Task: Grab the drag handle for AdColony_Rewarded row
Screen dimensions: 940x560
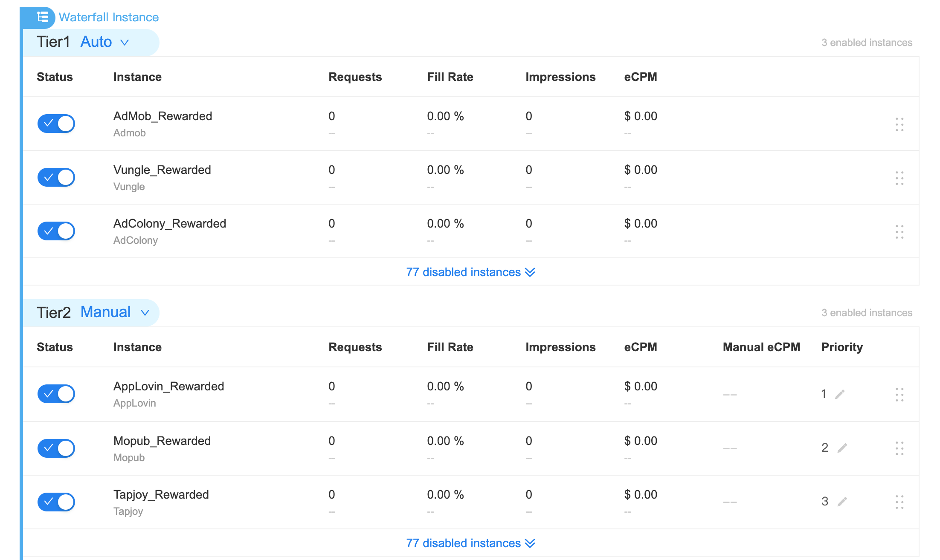Action: coord(899,232)
